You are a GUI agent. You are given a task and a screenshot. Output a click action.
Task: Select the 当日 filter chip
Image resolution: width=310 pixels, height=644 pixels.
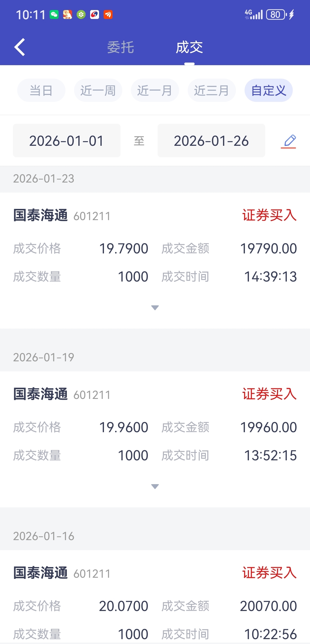pos(41,90)
